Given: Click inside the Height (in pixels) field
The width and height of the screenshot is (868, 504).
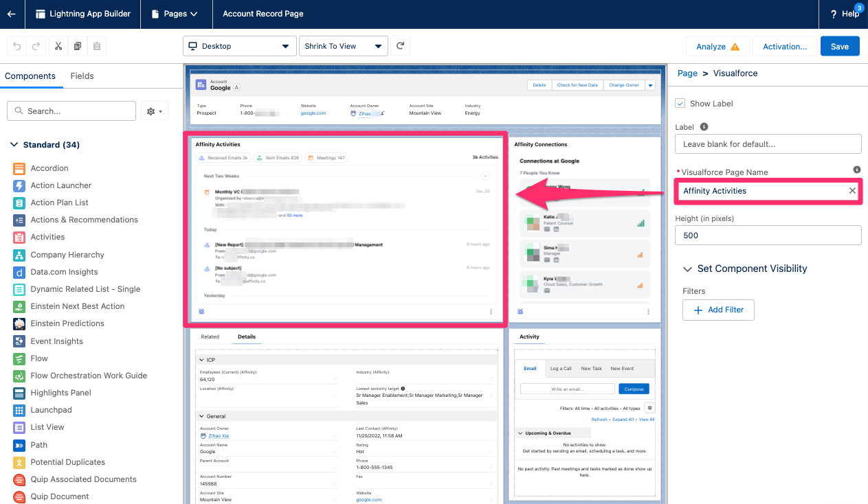Looking at the screenshot, I should (x=768, y=235).
